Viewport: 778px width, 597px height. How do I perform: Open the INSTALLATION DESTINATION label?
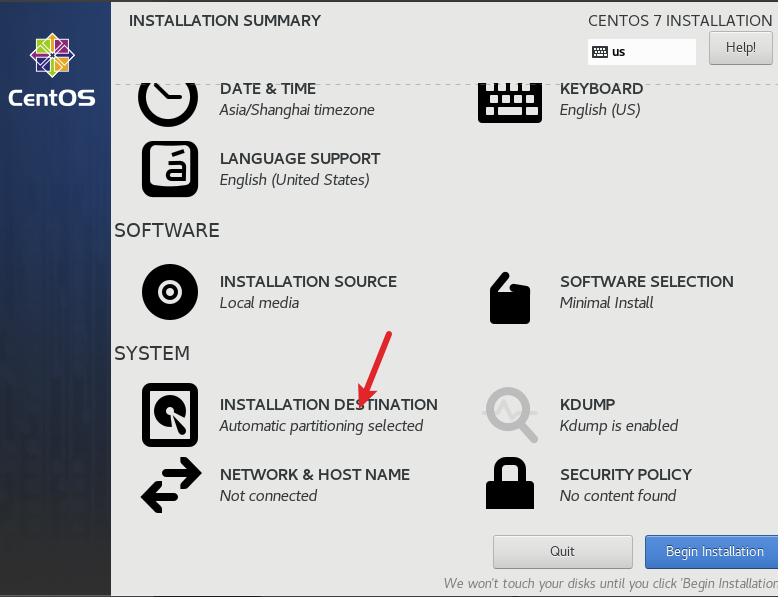point(328,405)
